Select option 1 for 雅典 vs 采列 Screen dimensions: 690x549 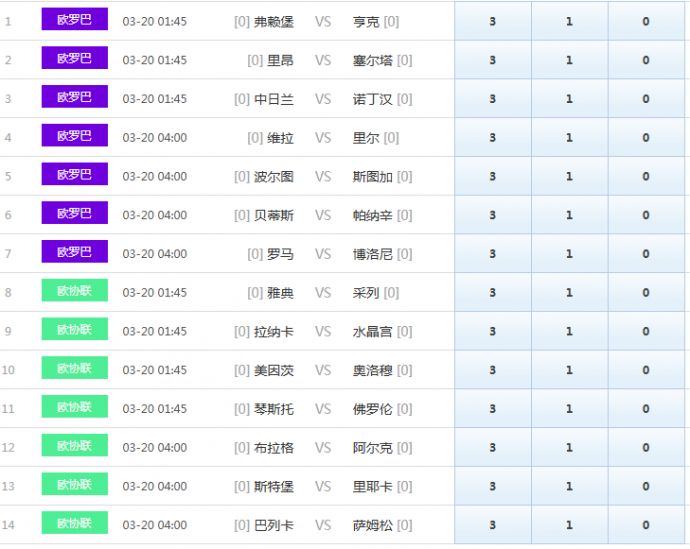pyautogui.click(x=569, y=293)
